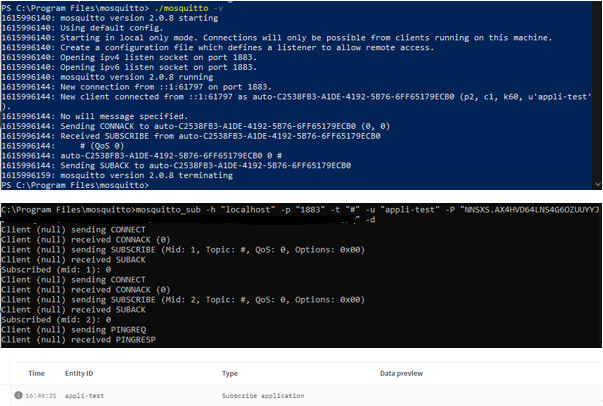Click the 'mosquitto version 2.0.8 starting' line

(110, 18)
